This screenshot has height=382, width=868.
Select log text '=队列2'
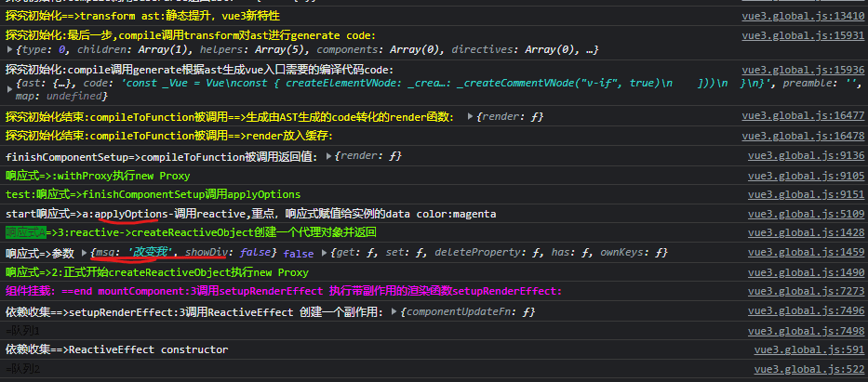coord(22,369)
